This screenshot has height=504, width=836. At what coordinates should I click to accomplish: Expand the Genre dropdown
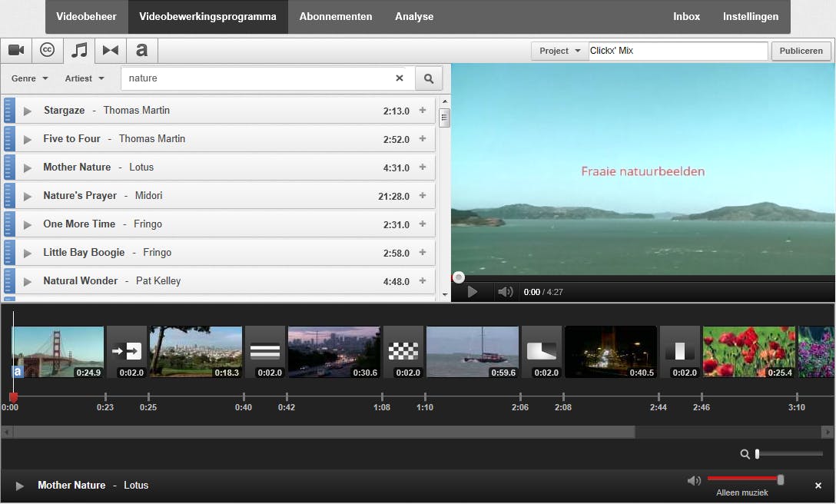pyautogui.click(x=30, y=78)
